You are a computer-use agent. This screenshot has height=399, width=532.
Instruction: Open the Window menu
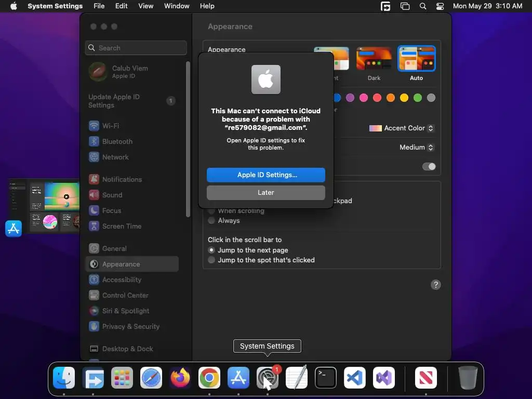pyautogui.click(x=177, y=6)
